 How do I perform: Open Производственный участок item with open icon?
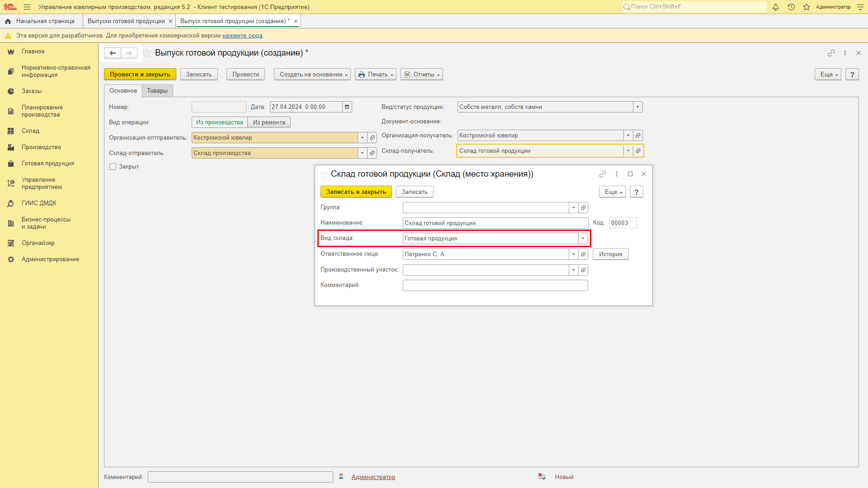[x=583, y=270]
